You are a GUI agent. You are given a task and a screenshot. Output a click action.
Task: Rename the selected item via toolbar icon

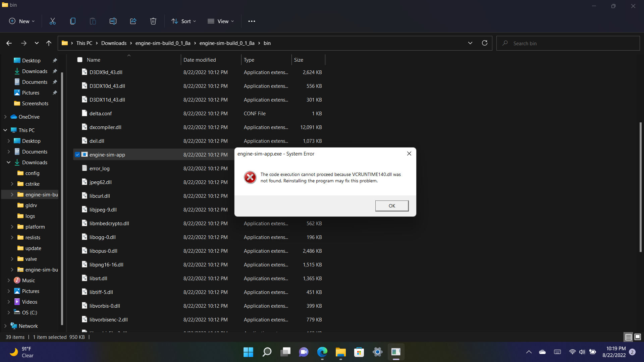113,21
